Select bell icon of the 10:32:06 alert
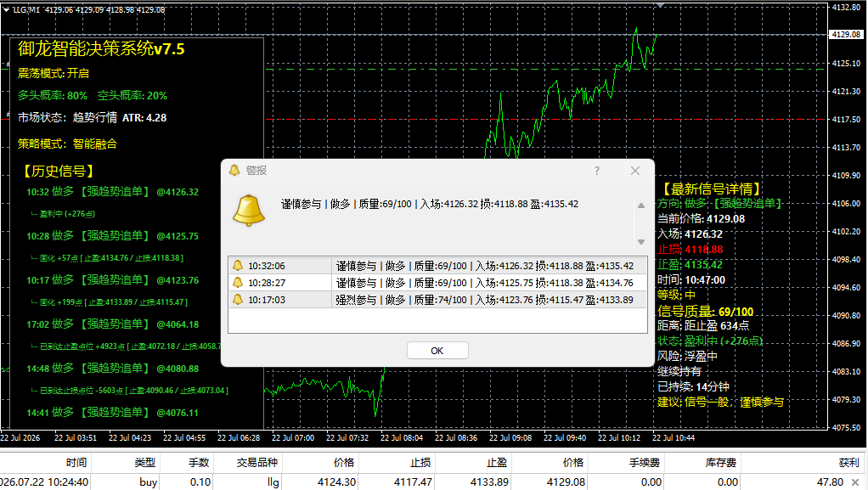Image resolution: width=868 pixels, height=490 pixels. click(x=238, y=266)
